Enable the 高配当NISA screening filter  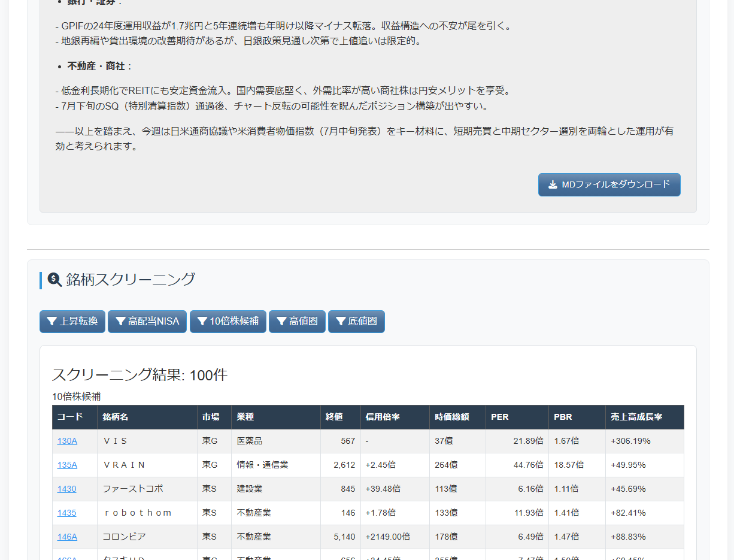(147, 322)
